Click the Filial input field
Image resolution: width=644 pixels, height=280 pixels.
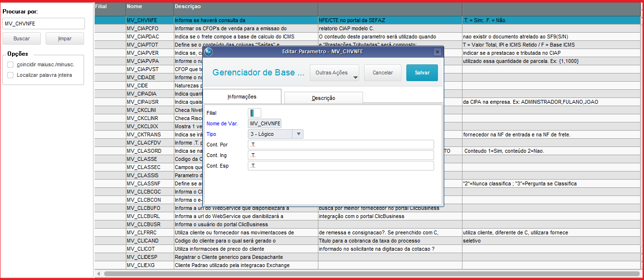[255, 113]
